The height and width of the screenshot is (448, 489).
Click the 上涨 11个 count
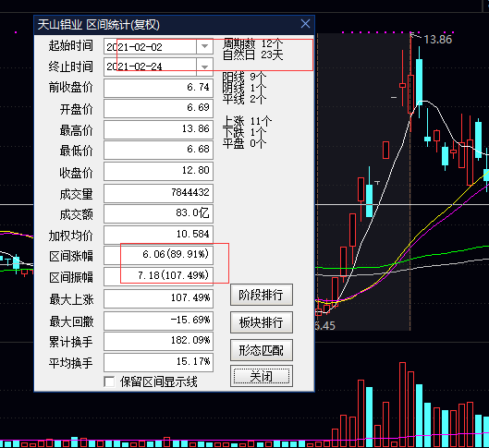(x=247, y=121)
